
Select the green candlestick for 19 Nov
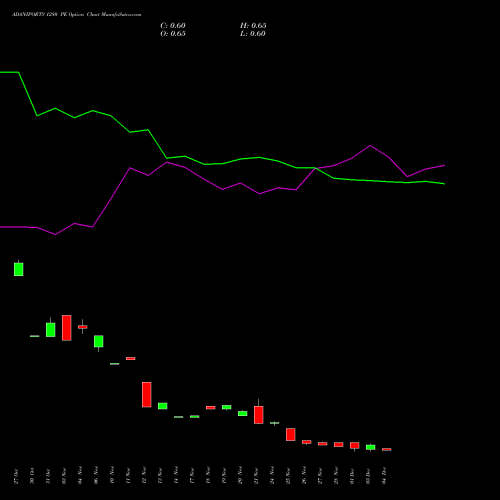pyautogui.click(x=227, y=407)
